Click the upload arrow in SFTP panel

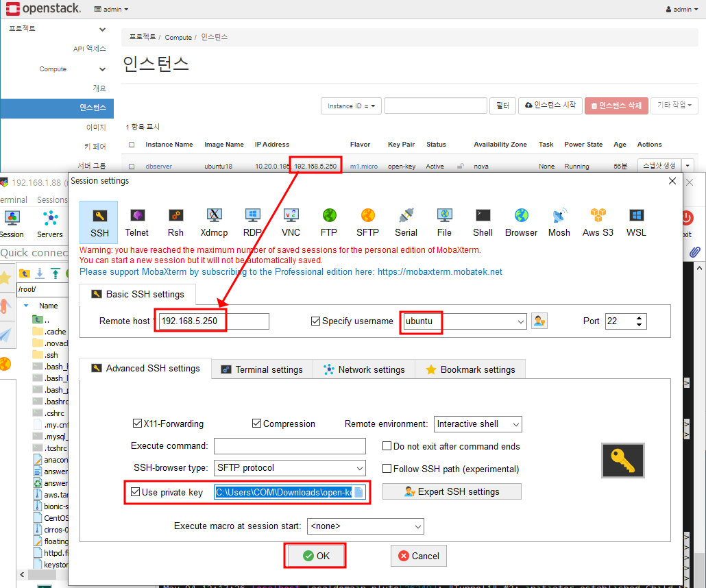point(56,273)
